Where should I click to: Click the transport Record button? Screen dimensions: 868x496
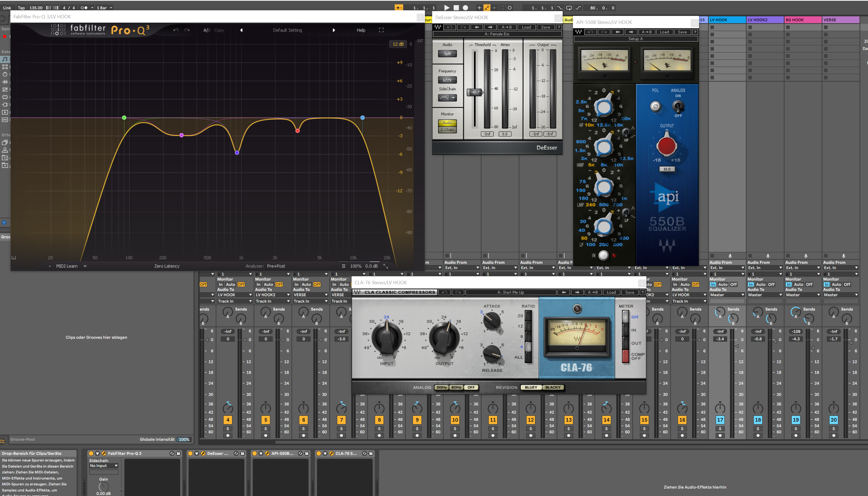466,7
